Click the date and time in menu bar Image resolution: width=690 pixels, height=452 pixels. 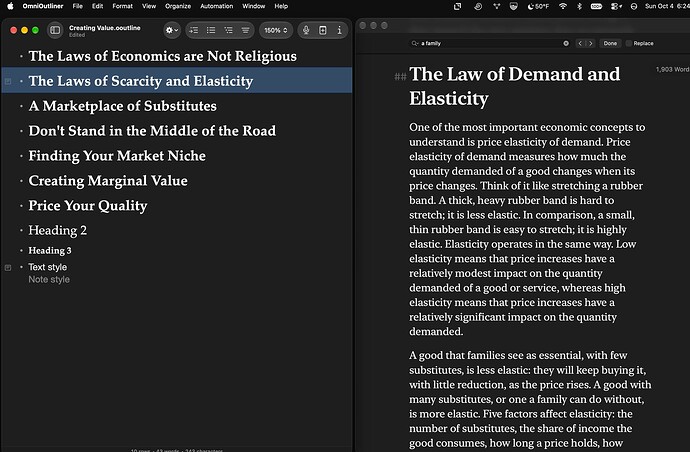(666, 6)
